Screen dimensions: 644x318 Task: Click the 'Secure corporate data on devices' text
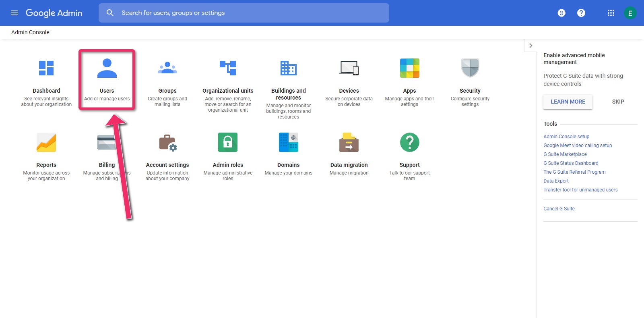[349, 102]
